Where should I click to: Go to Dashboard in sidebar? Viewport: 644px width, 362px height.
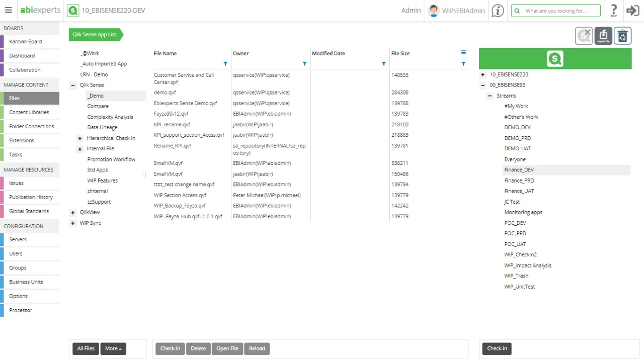pyautogui.click(x=30, y=56)
